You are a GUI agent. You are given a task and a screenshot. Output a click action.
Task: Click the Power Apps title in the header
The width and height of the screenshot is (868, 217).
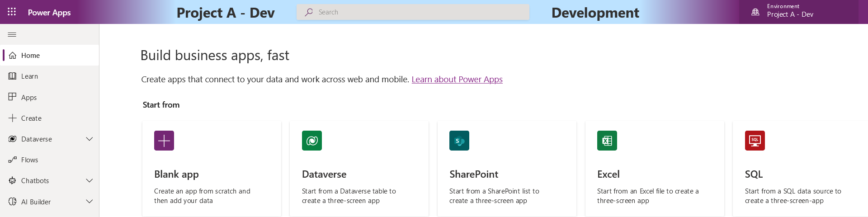[x=49, y=13]
